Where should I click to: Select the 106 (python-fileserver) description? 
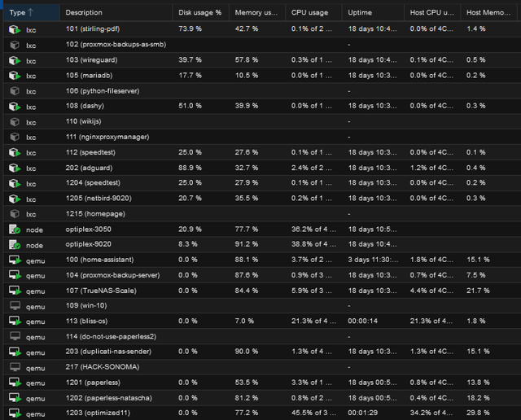103,90
